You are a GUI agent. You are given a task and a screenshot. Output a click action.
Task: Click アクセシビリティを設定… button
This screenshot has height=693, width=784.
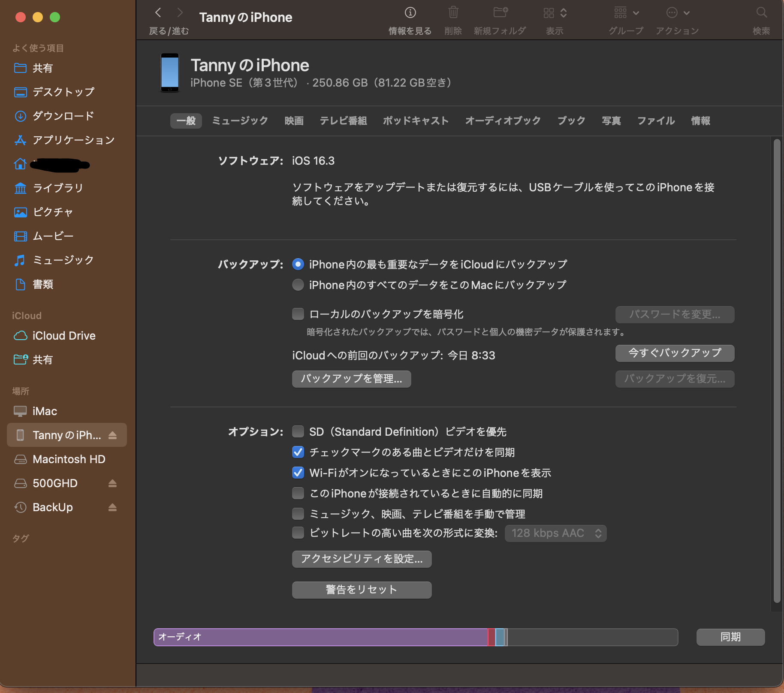coord(362,559)
